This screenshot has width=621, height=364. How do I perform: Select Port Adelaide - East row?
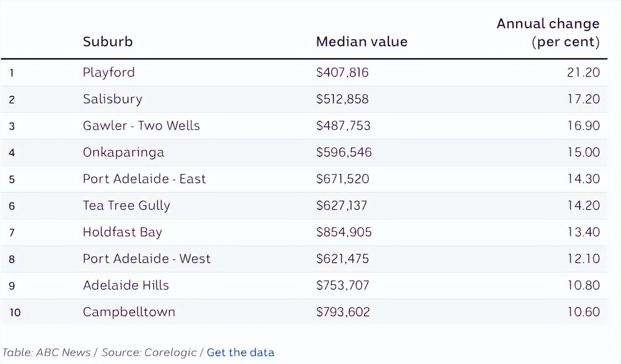tap(144, 179)
